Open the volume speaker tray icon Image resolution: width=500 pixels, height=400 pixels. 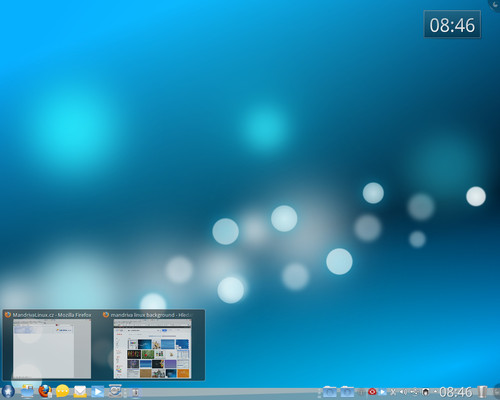click(x=403, y=392)
